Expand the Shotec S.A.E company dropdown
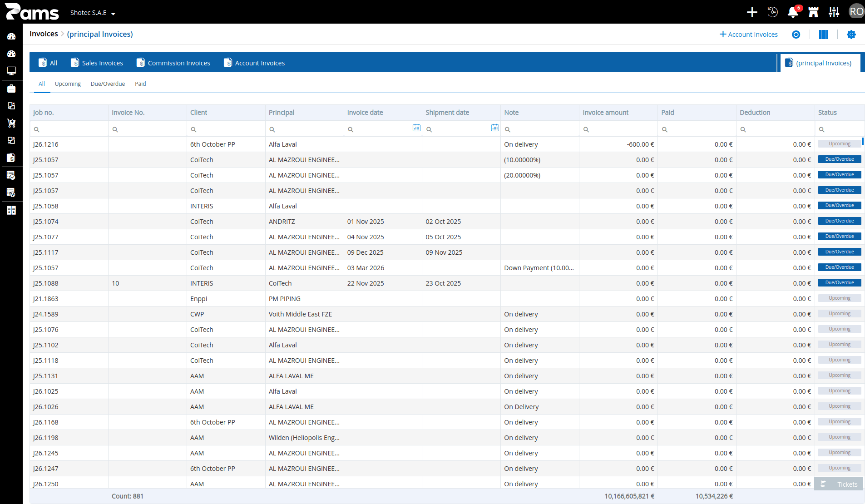The height and width of the screenshot is (504, 865). click(93, 13)
